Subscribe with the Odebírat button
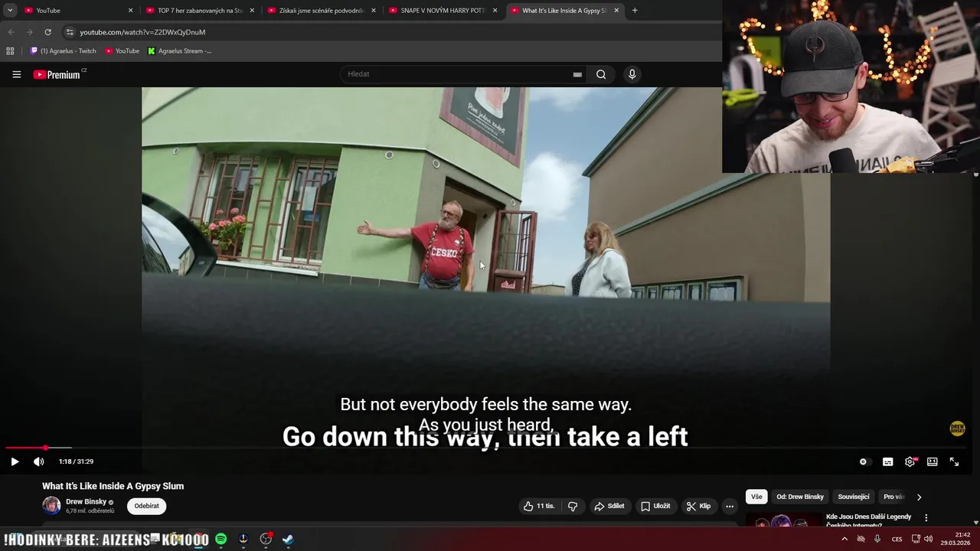 pos(147,506)
